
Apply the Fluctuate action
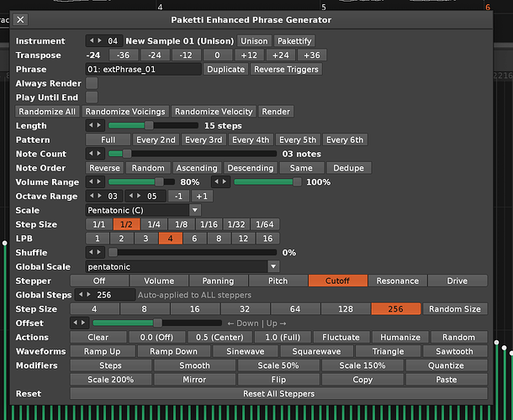(341, 337)
